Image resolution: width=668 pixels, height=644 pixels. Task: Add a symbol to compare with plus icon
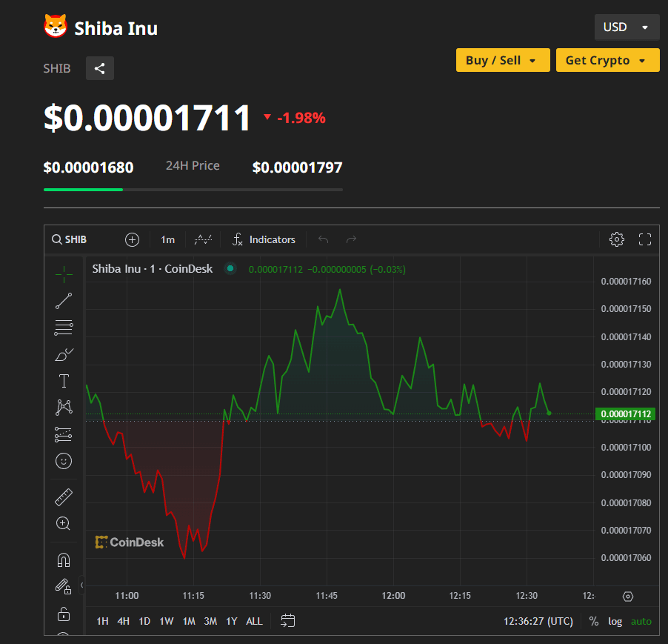pos(132,239)
